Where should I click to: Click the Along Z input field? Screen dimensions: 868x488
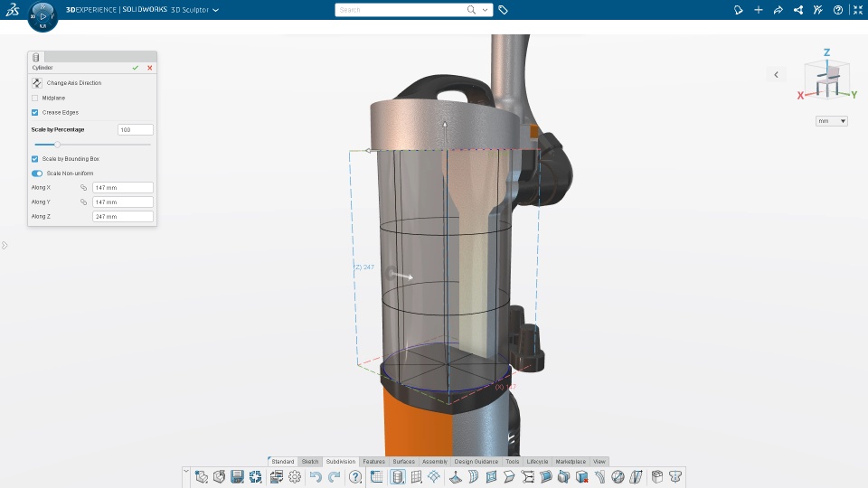(x=122, y=216)
